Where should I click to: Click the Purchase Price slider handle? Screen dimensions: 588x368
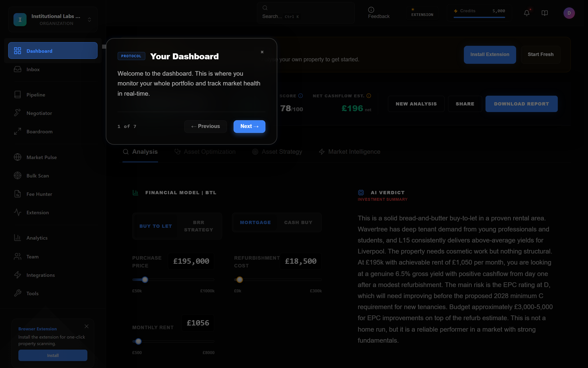tap(145, 280)
